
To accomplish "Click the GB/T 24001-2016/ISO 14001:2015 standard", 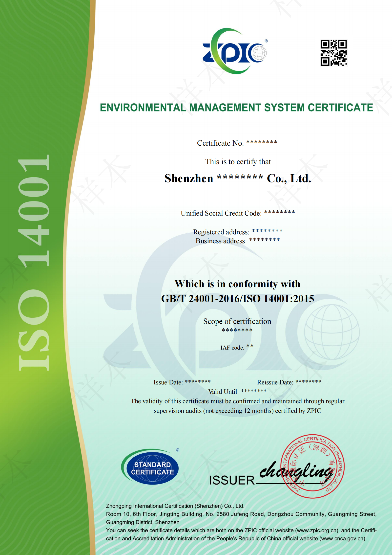I will click(237, 299).
